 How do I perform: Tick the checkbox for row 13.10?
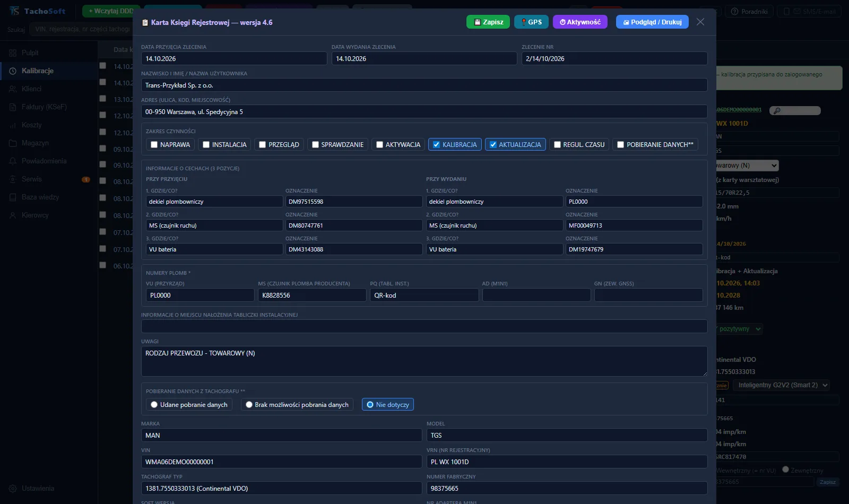[103, 99]
